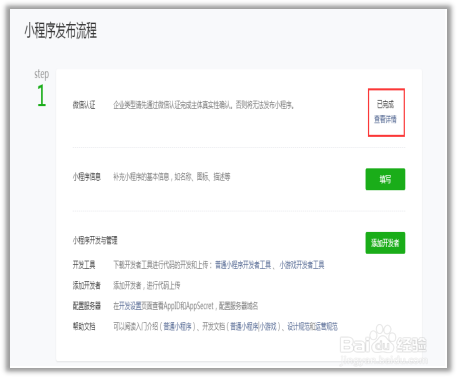
Task: Click the 添加开发者，进行代码上传 description text
Action: 147,285
